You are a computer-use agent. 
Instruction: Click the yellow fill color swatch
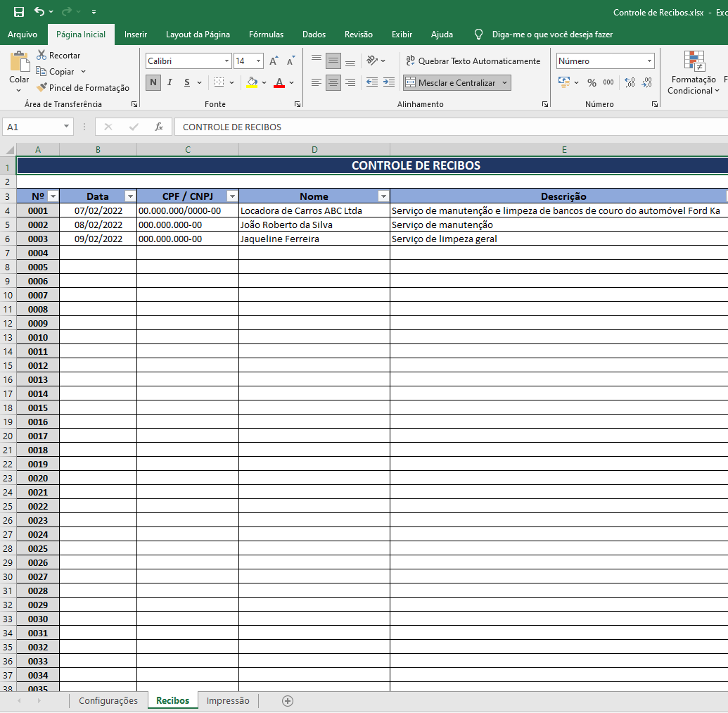click(x=253, y=82)
